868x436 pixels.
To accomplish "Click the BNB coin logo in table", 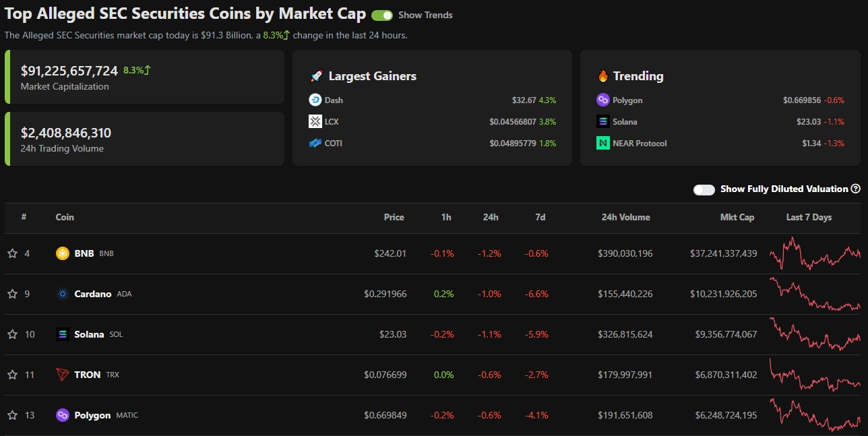I will click(63, 253).
